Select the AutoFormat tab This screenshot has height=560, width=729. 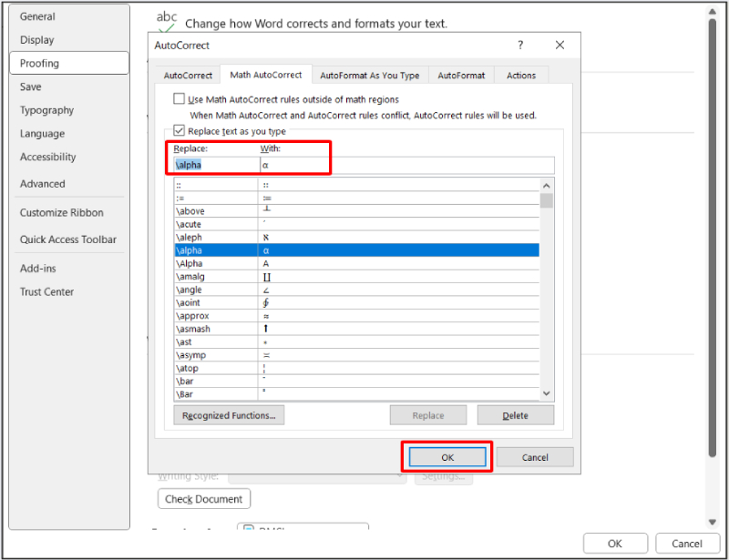461,76
